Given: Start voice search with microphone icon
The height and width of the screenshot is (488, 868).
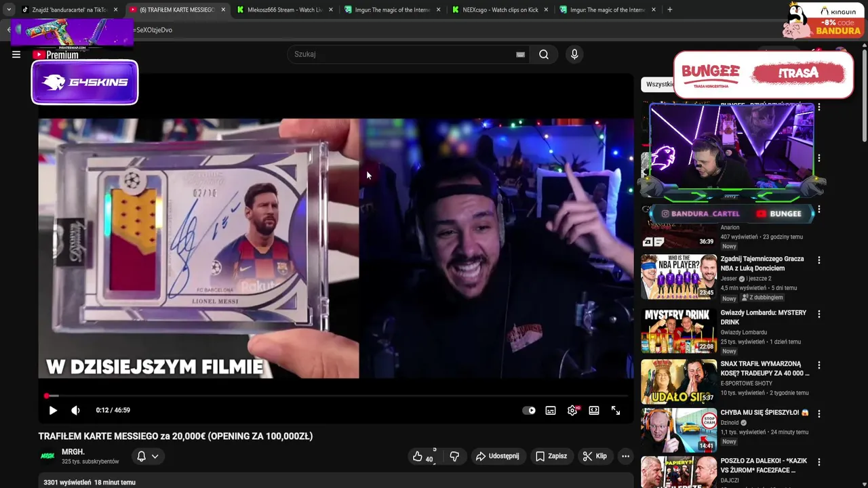Looking at the screenshot, I should 574,54.
